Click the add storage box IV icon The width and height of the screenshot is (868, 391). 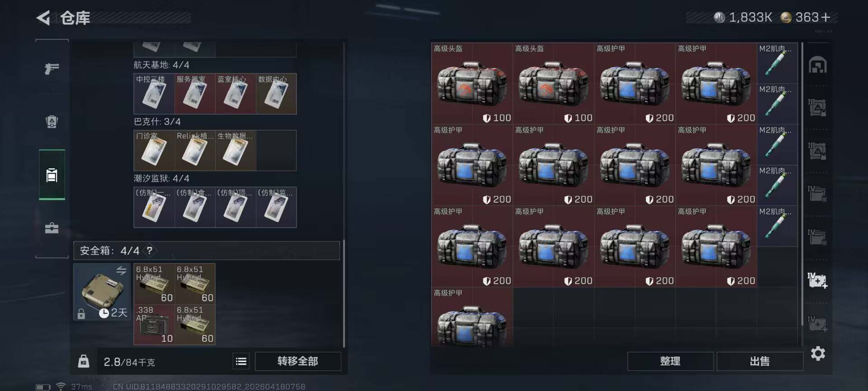coord(817,281)
